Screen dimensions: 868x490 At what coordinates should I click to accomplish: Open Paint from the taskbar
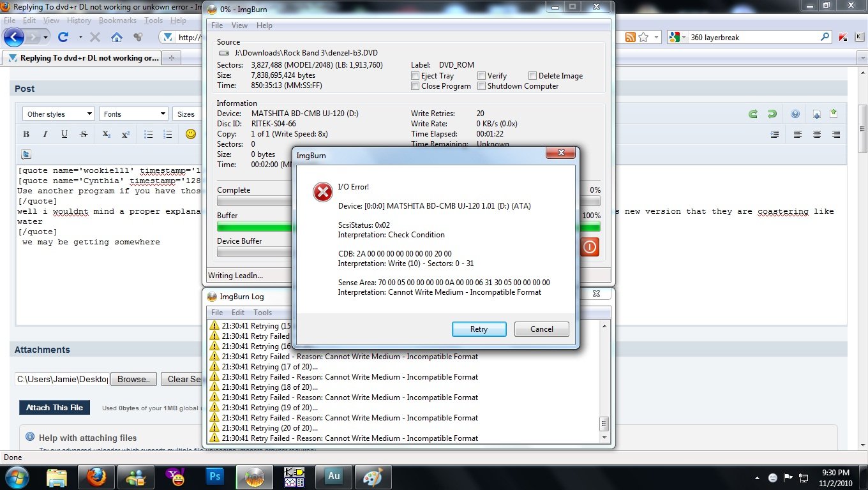coord(373,477)
